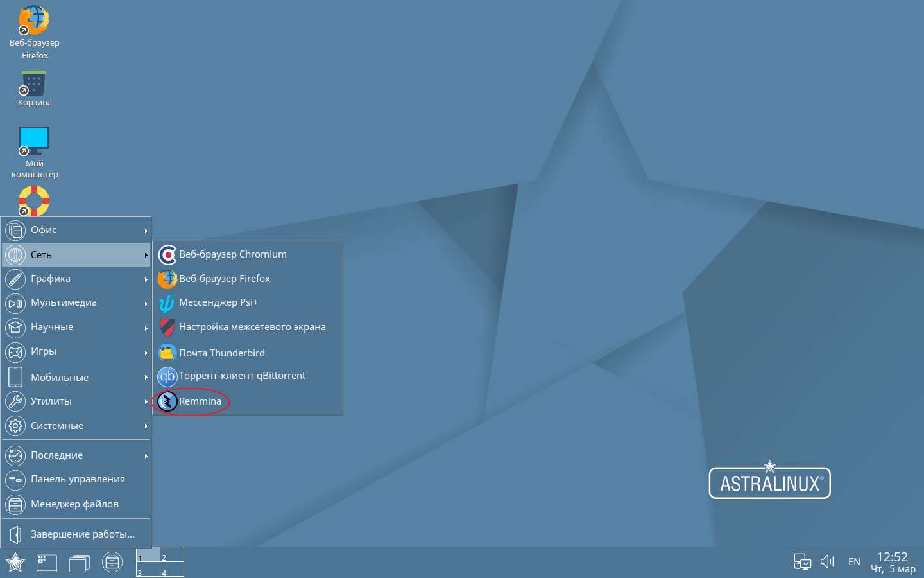Expand the Офис submenu arrow
The height and width of the screenshot is (578, 924).
coord(146,231)
